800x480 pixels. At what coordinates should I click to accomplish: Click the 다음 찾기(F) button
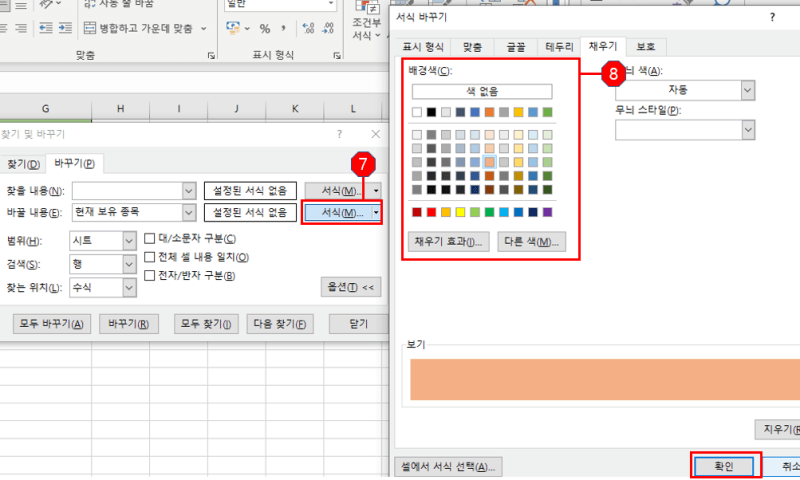tap(280, 324)
